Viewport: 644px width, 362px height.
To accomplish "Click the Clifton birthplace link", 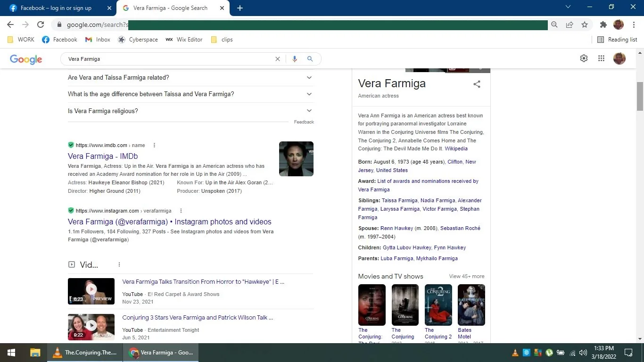I will [x=455, y=162].
